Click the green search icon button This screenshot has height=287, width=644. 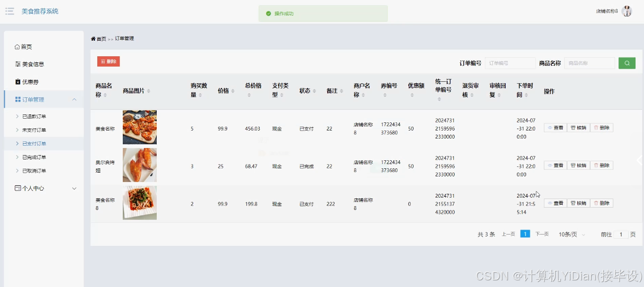(627, 63)
